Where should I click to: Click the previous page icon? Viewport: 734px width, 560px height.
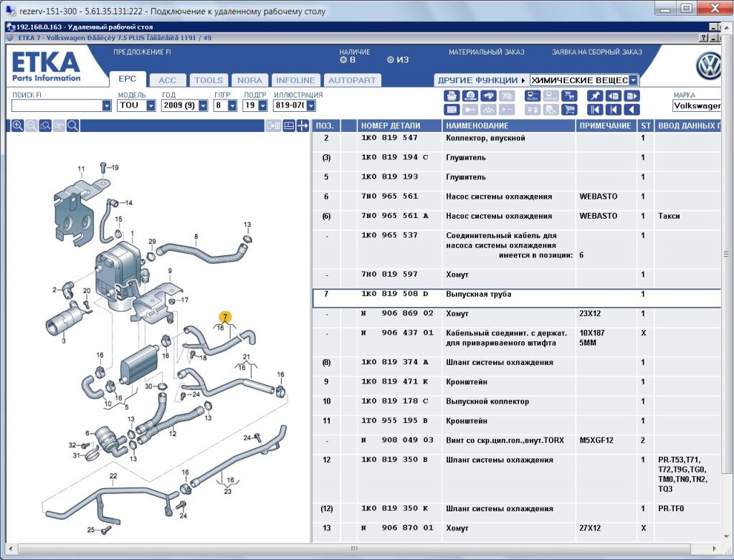click(x=614, y=96)
